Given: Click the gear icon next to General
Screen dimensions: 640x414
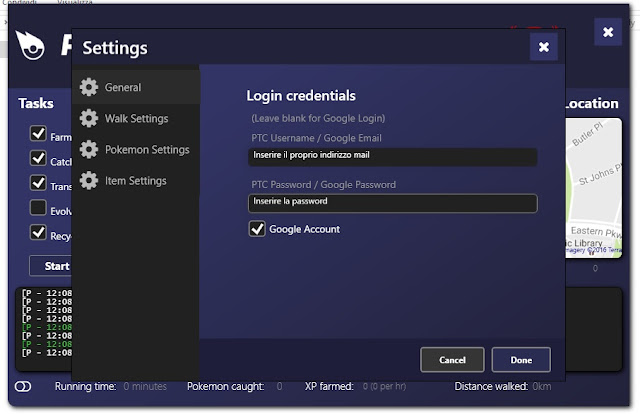Looking at the screenshot, I should click(89, 87).
